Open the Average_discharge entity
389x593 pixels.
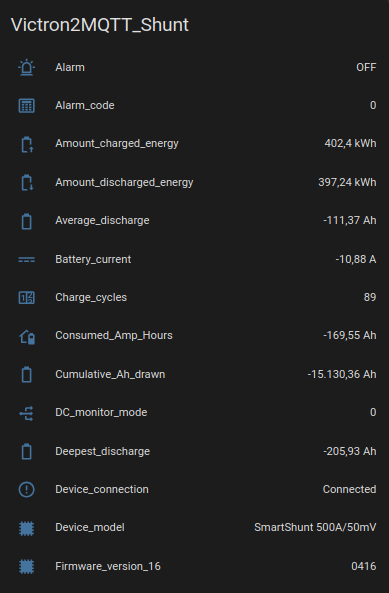click(194, 221)
